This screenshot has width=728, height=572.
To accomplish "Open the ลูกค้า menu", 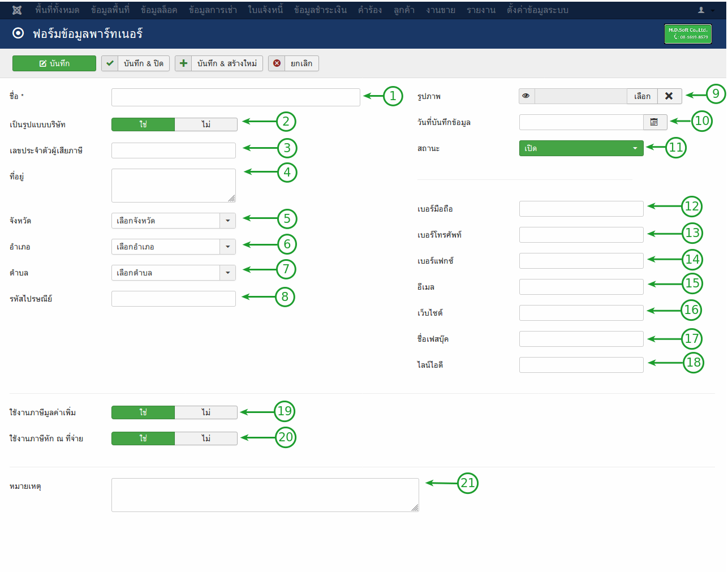I will [x=404, y=10].
